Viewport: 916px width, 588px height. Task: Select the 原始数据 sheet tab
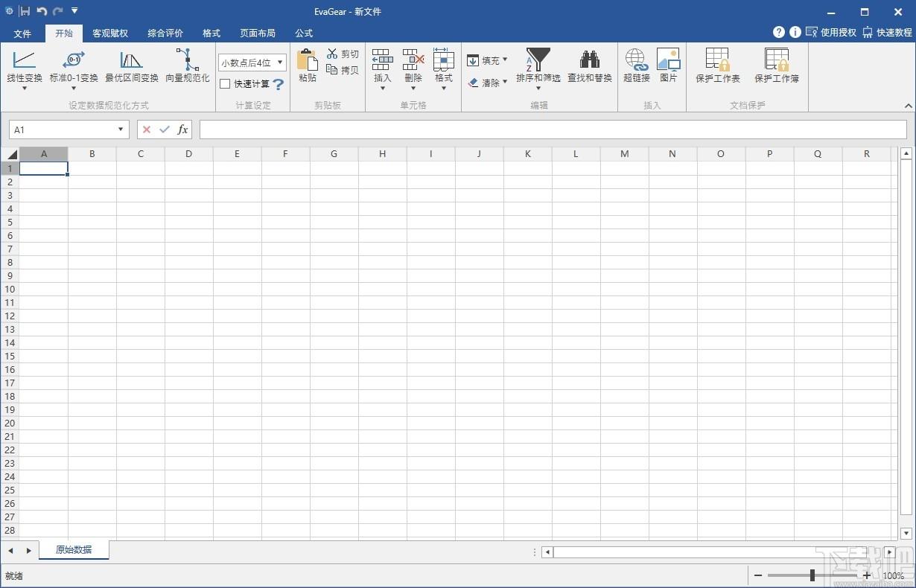(74, 550)
